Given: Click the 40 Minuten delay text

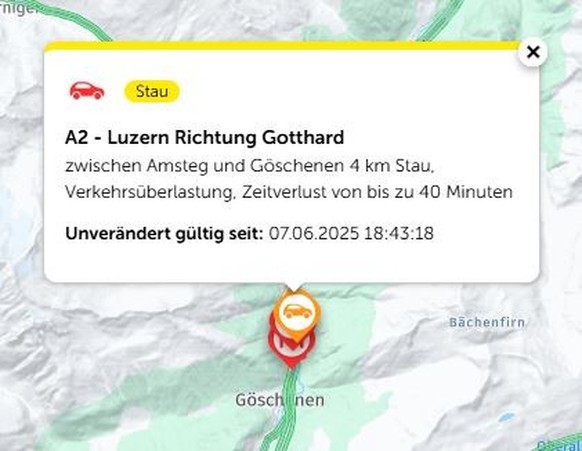Looking at the screenshot, I should pyautogui.click(x=466, y=192).
